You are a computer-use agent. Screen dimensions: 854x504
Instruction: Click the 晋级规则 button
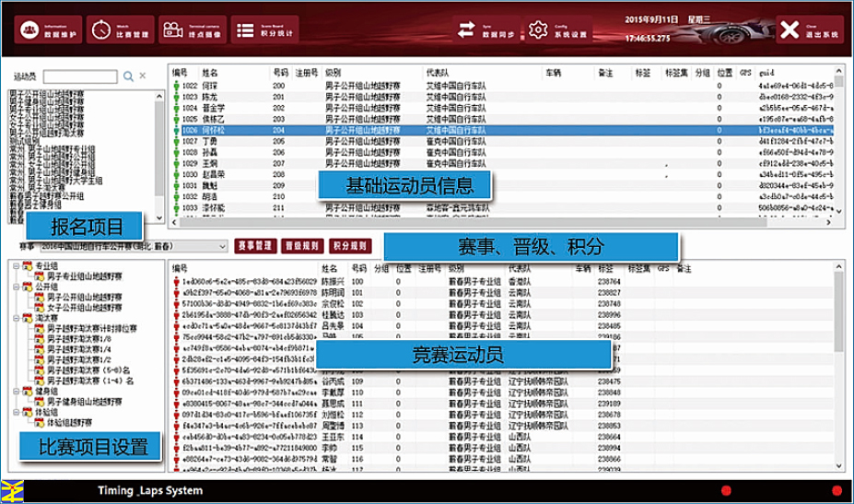point(301,246)
